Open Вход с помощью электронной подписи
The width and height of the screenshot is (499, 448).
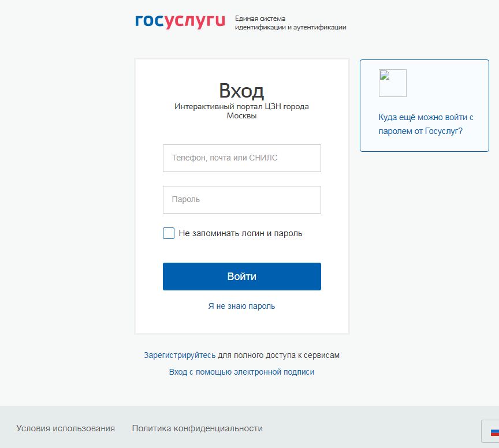pos(241,372)
